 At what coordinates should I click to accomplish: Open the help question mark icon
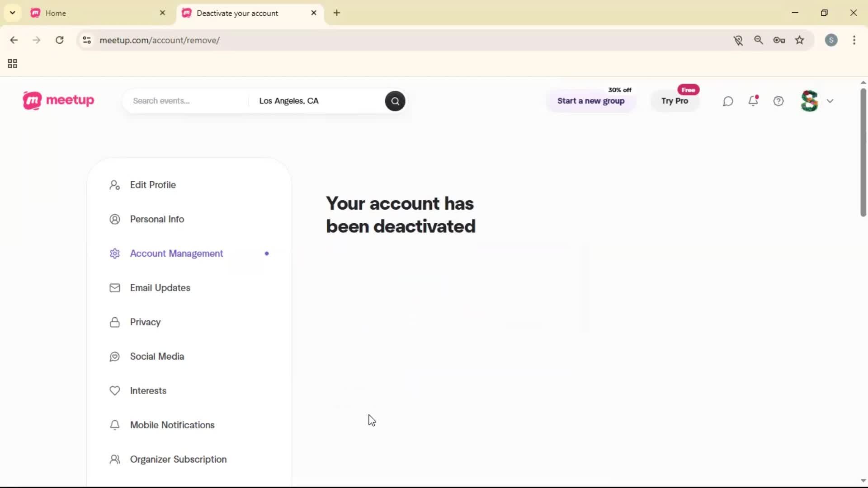[779, 101]
